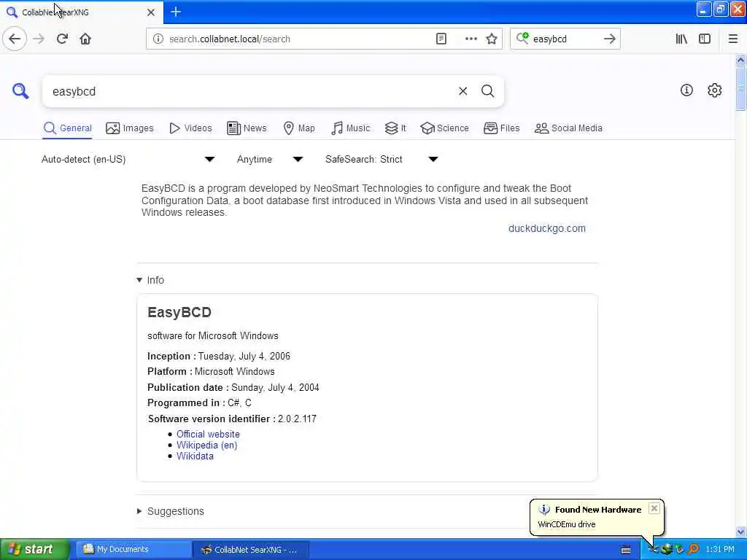747x560 pixels.
Task: Click the scrollbar down arrow
Action: click(x=740, y=531)
